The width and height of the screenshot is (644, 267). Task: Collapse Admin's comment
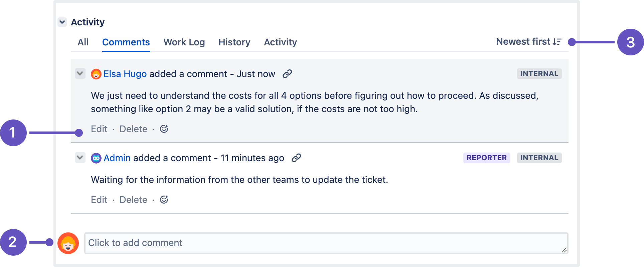pyautogui.click(x=80, y=158)
